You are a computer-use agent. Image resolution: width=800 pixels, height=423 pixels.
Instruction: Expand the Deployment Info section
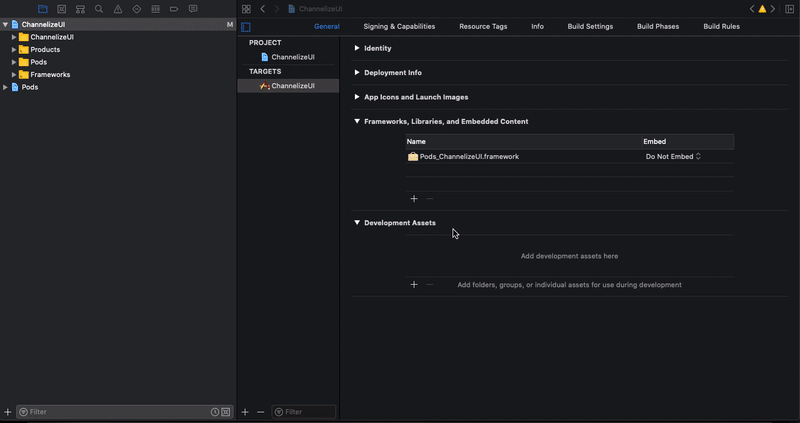(357, 72)
